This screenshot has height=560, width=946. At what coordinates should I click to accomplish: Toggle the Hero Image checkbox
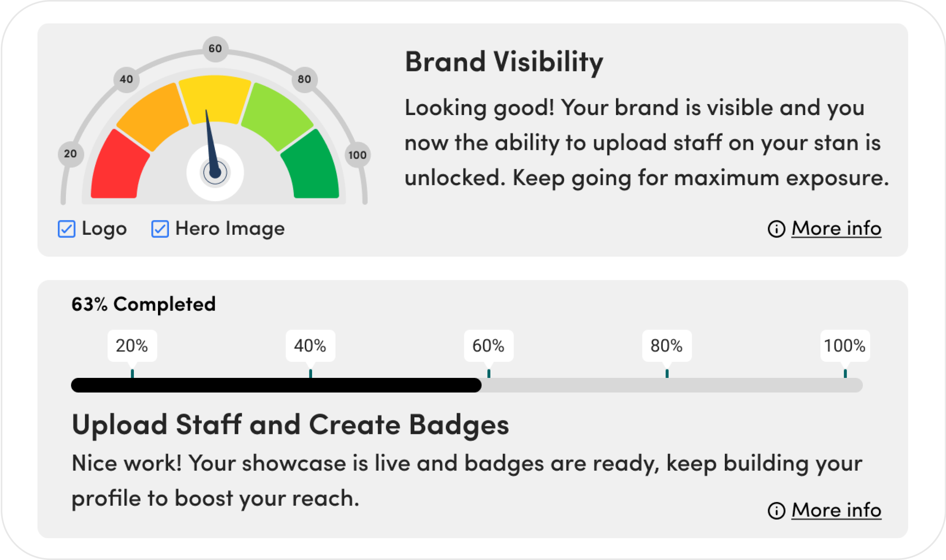[160, 229]
